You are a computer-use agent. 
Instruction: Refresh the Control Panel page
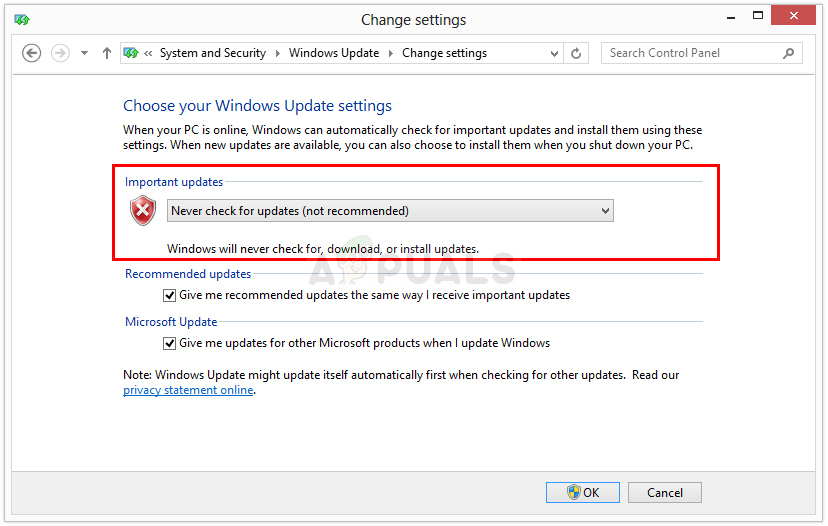point(577,54)
